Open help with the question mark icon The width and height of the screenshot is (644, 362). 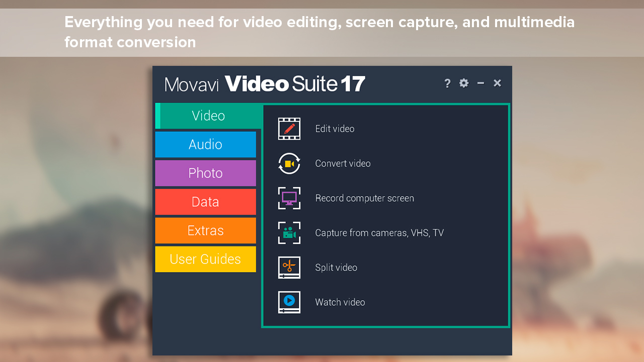(x=447, y=83)
